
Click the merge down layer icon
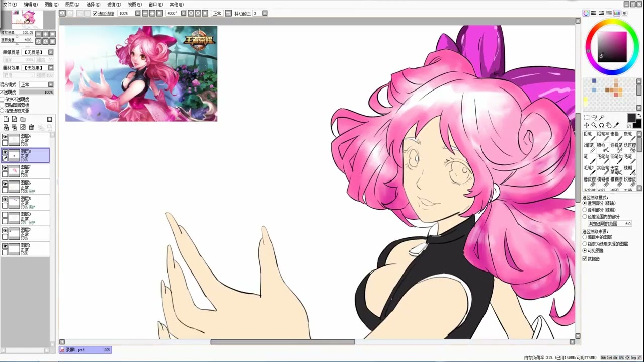[15, 127]
